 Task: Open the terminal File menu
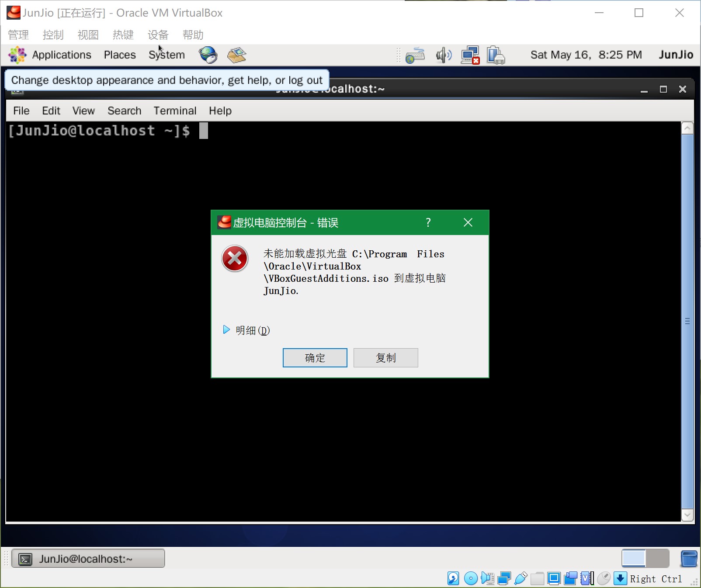tap(21, 111)
